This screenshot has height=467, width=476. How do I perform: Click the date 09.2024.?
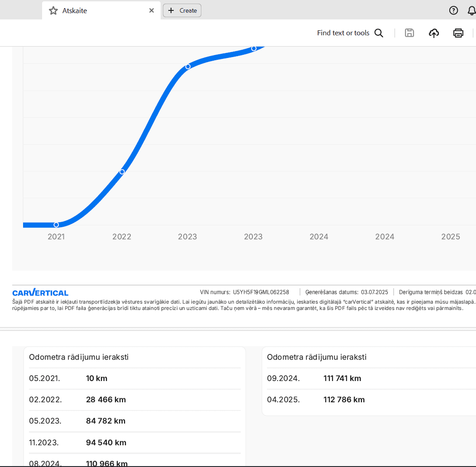(x=283, y=378)
